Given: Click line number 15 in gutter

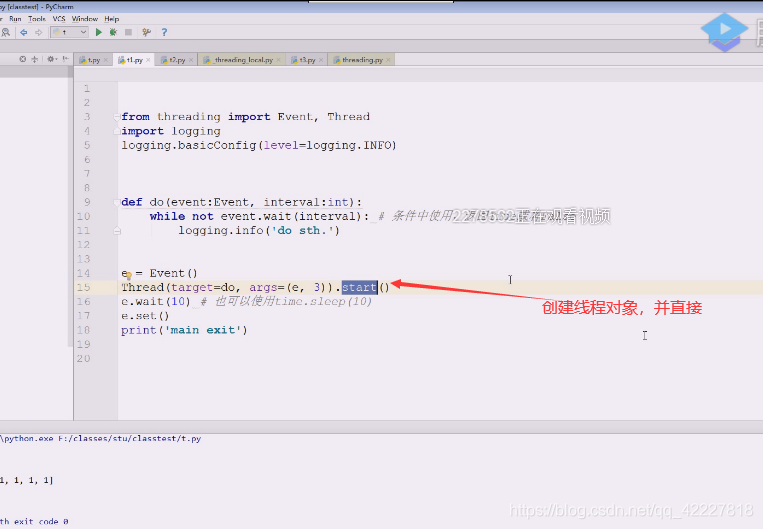Looking at the screenshot, I should (x=84, y=287).
